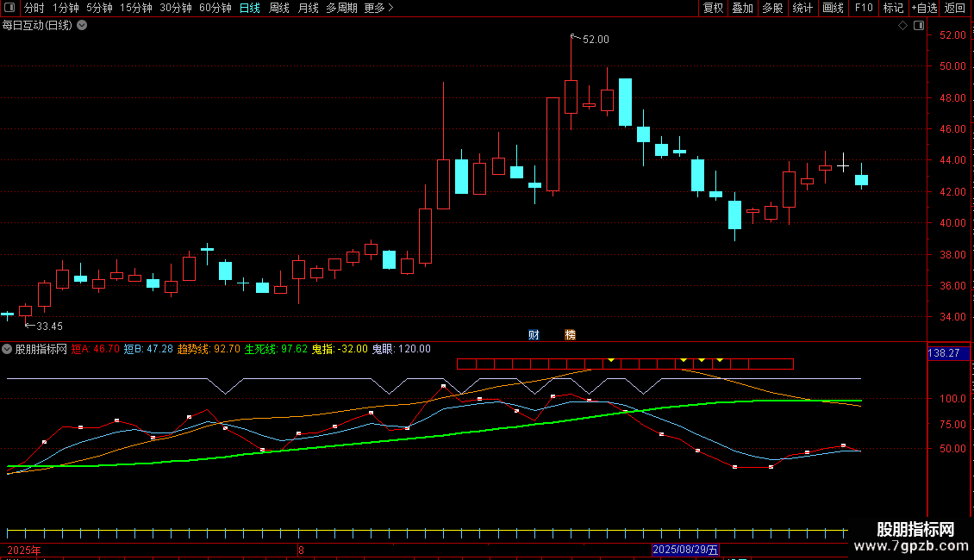Viewport: 974px width, 560px height.
Task: Expand the 更多 periods menu
Action: [379, 8]
